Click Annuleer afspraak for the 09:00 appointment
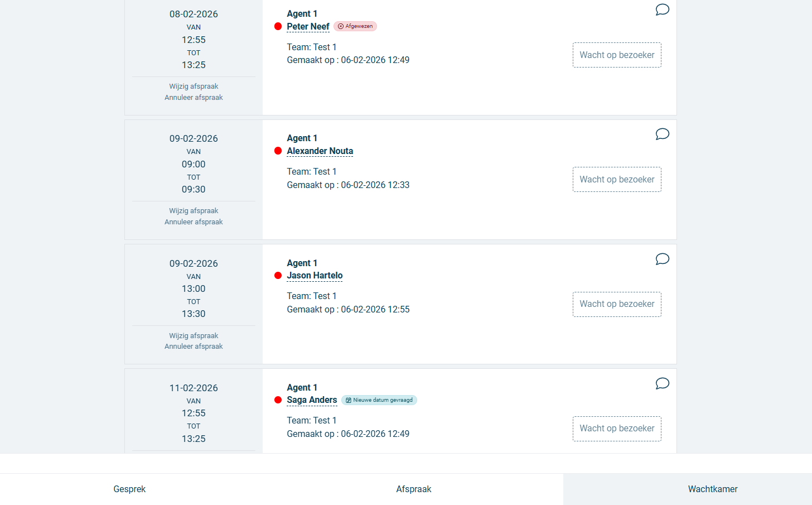Image resolution: width=812 pixels, height=505 pixels. click(x=194, y=222)
